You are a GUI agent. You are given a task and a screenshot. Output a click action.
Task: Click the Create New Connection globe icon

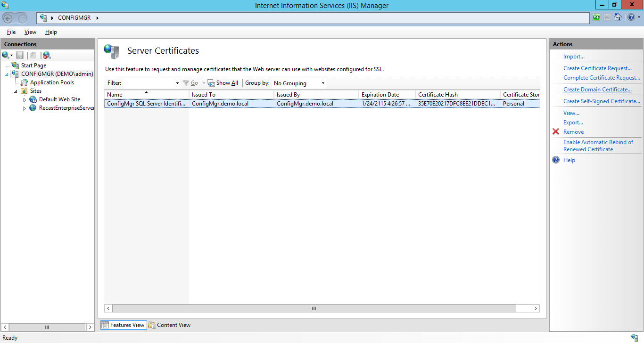(x=5, y=55)
